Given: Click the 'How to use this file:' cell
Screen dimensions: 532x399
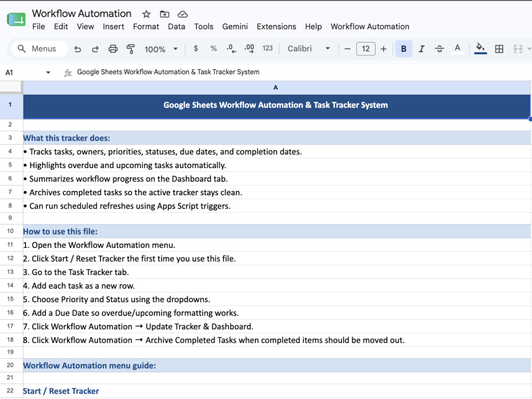Looking at the screenshot, I should [x=277, y=231].
